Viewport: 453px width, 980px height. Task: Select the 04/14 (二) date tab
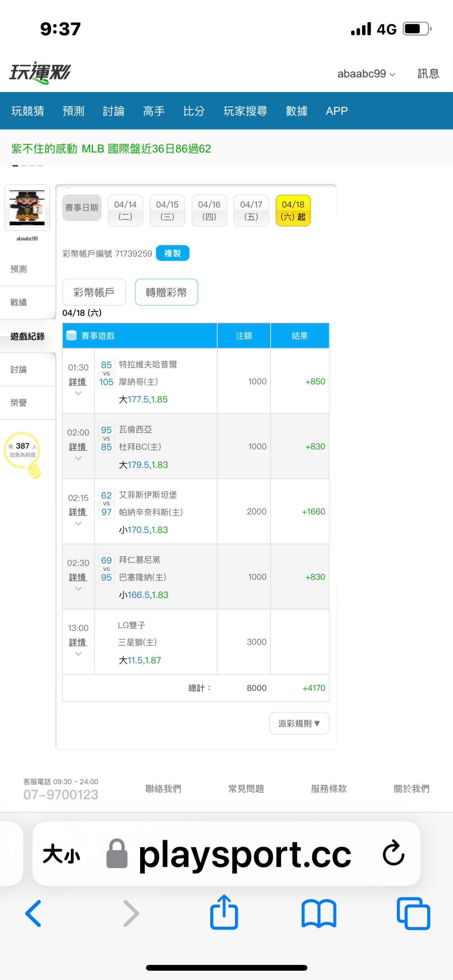point(125,211)
